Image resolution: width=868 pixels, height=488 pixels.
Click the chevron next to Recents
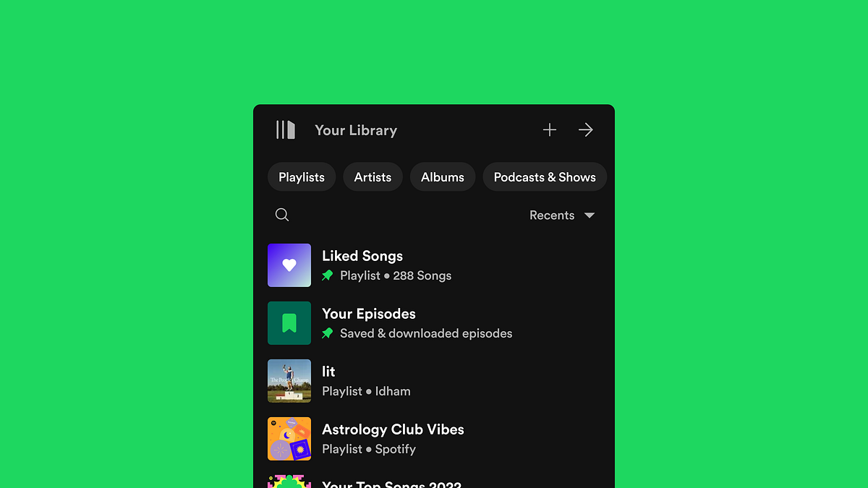tap(590, 215)
